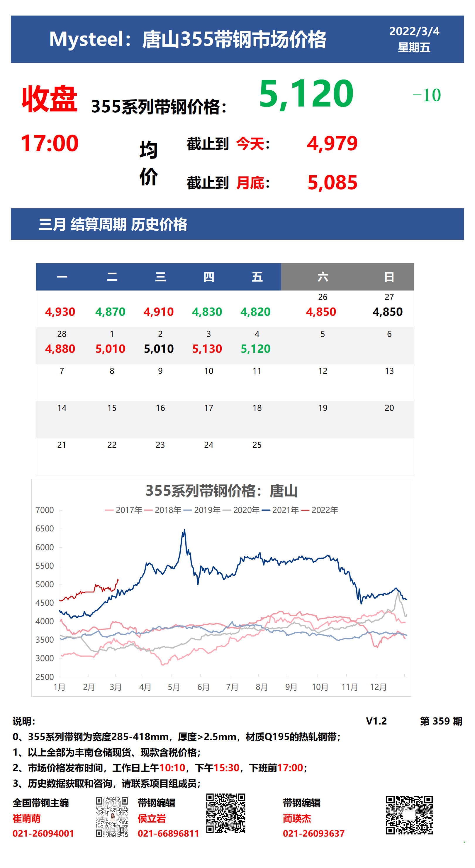This screenshot has height=868, width=475.
Task: Click the 4,870 price cell
Action: tap(111, 312)
